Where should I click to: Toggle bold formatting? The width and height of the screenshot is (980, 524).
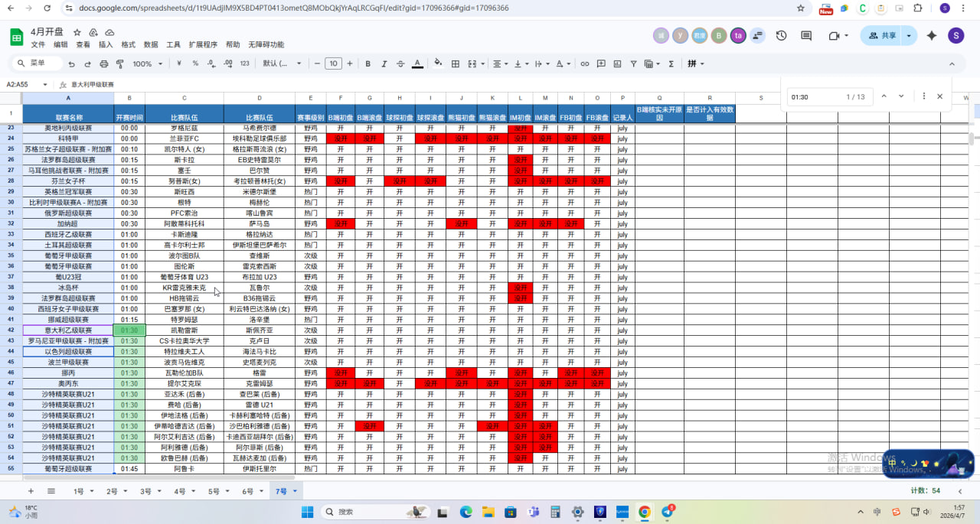pos(367,63)
